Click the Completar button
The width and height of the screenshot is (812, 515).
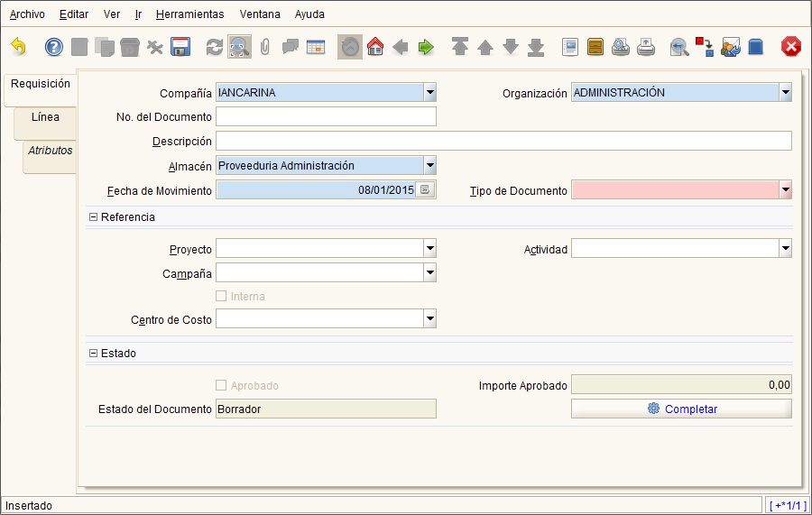(x=681, y=409)
